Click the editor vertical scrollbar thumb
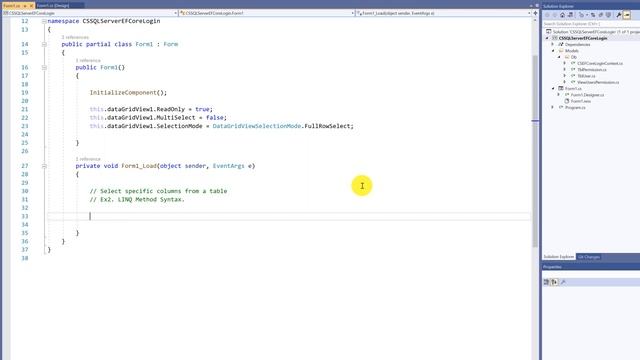The image size is (640, 360). coord(535,151)
